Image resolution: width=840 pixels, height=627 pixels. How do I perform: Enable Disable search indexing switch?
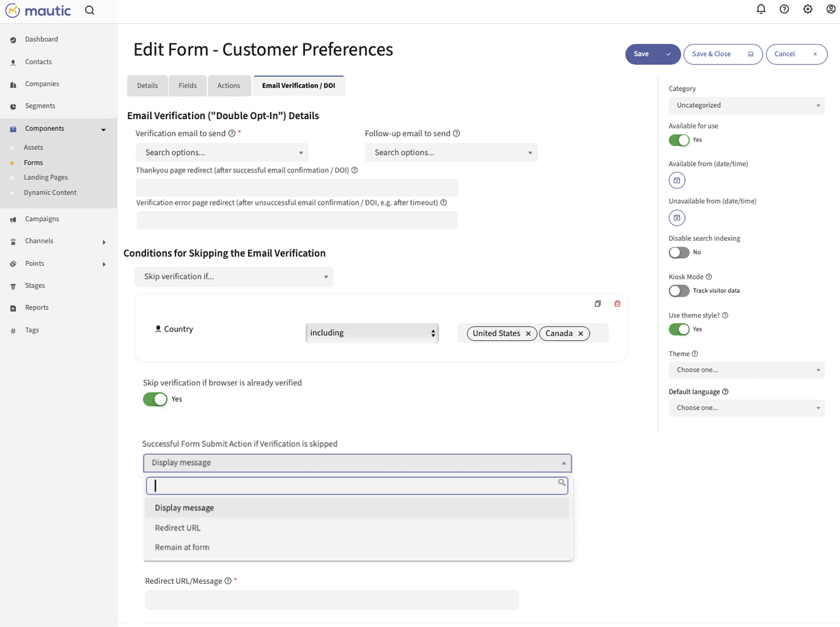pyautogui.click(x=679, y=253)
